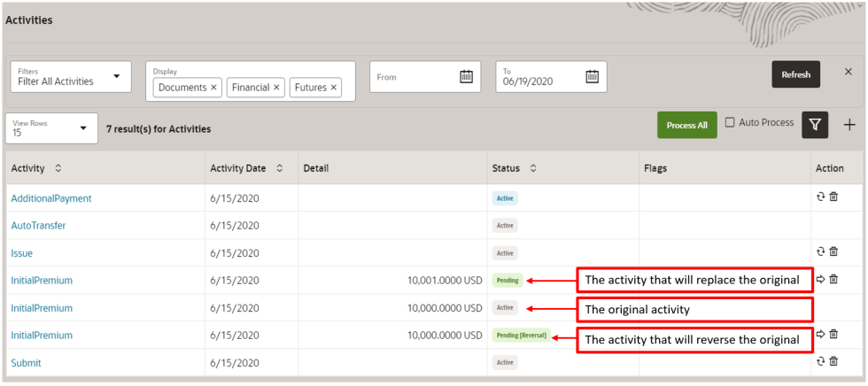Viewport: 868px width, 386px height.
Task: Click the 7 result(s) for Activities text
Action: pyautogui.click(x=159, y=129)
